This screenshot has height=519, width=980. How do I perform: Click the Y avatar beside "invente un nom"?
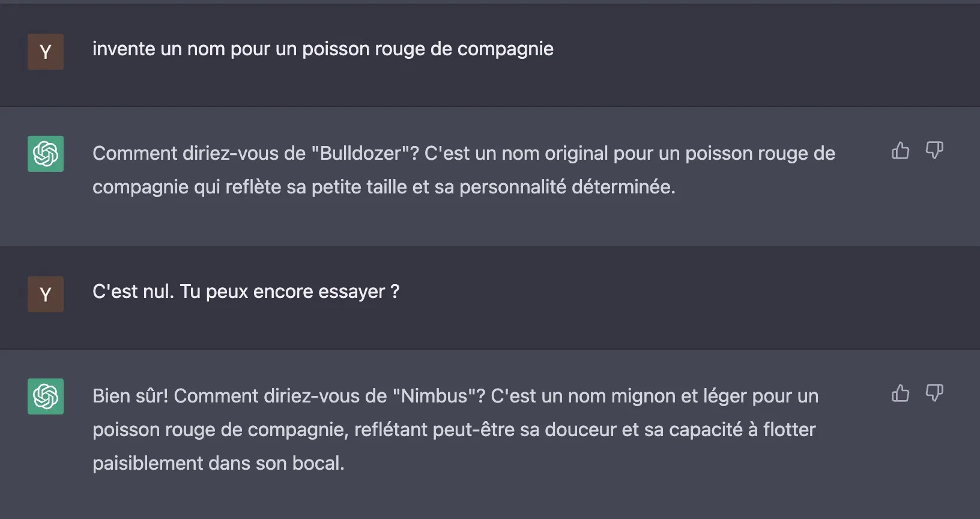coord(46,52)
